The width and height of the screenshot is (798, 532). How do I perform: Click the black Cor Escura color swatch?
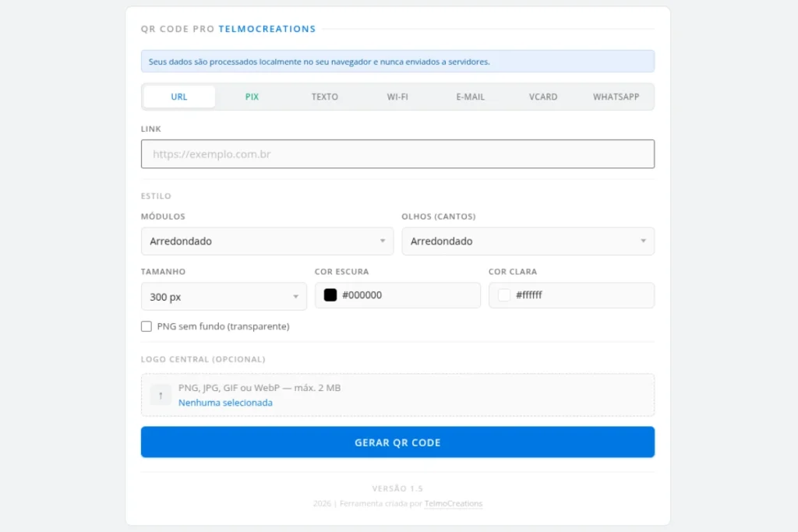click(x=330, y=295)
